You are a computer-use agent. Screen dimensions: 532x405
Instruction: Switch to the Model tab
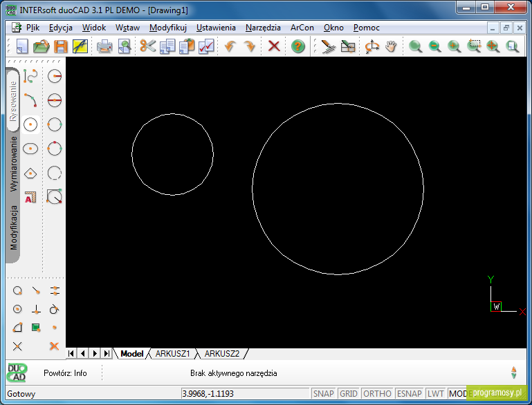[x=132, y=353]
